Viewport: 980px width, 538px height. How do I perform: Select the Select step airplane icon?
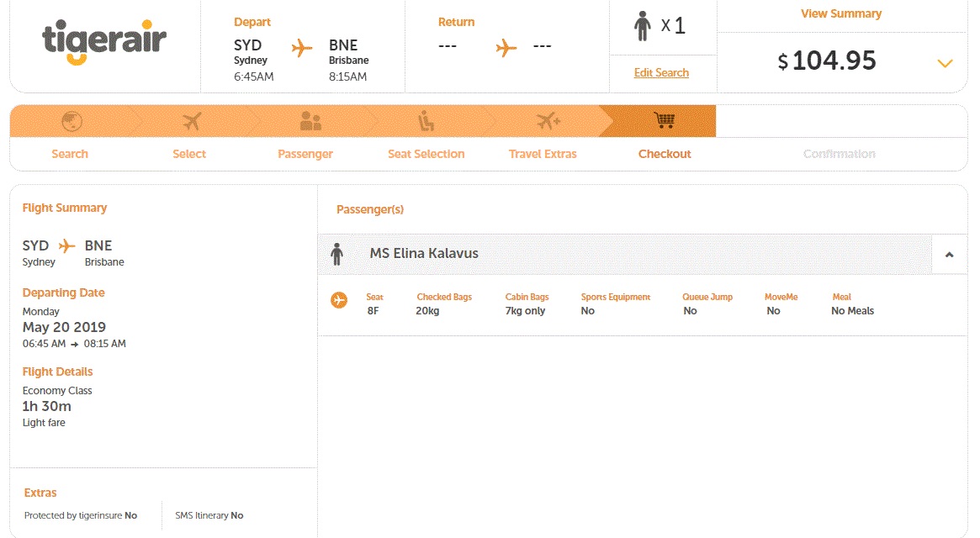[x=189, y=120]
